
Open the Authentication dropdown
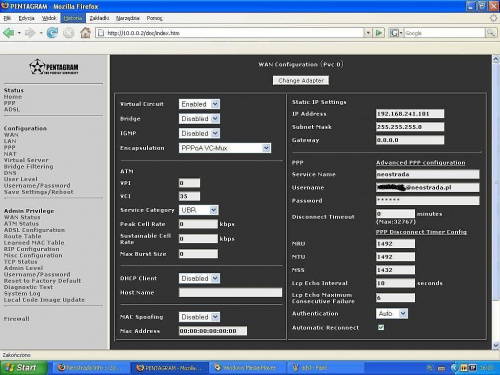(392, 313)
